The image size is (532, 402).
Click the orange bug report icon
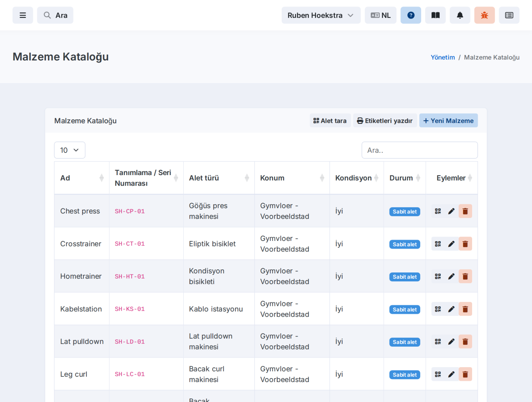tap(484, 15)
